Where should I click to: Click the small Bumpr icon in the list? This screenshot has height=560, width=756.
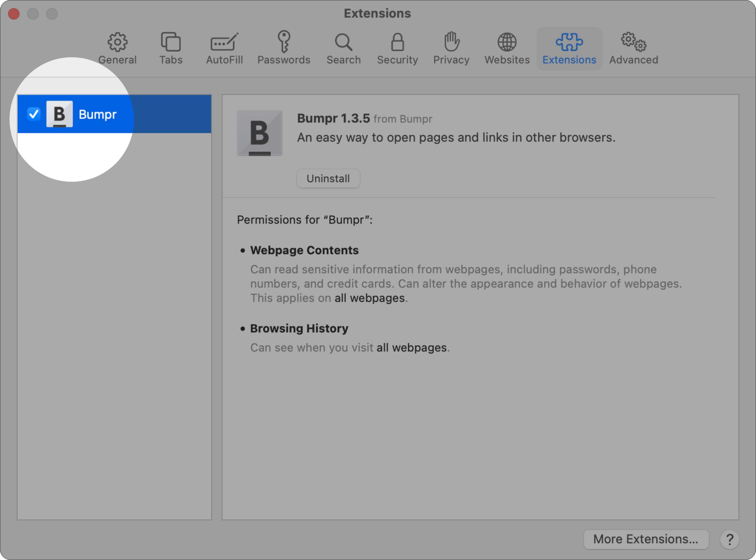coord(59,114)
